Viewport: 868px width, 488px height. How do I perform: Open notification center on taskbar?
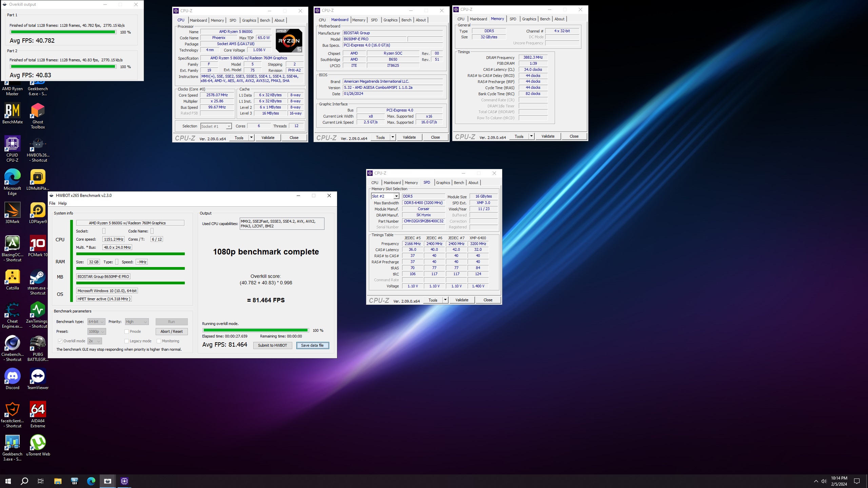[x=857, y=481]
